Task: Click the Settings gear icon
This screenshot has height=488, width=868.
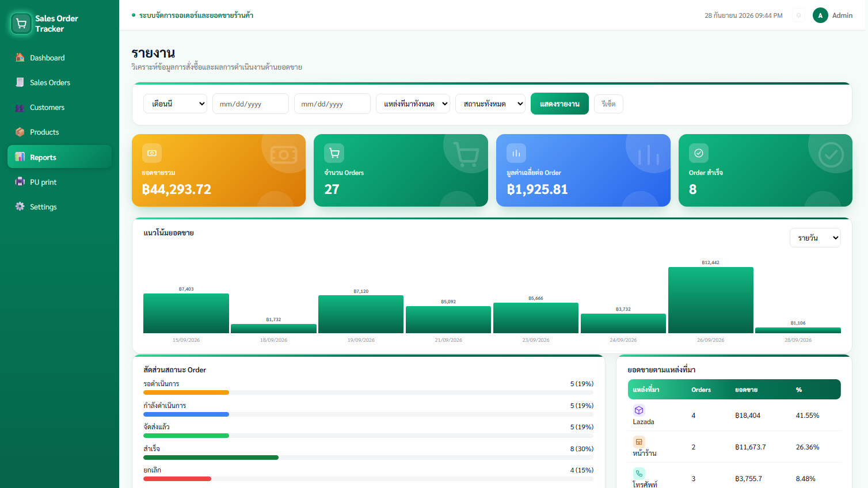Action: pos(20,207)
